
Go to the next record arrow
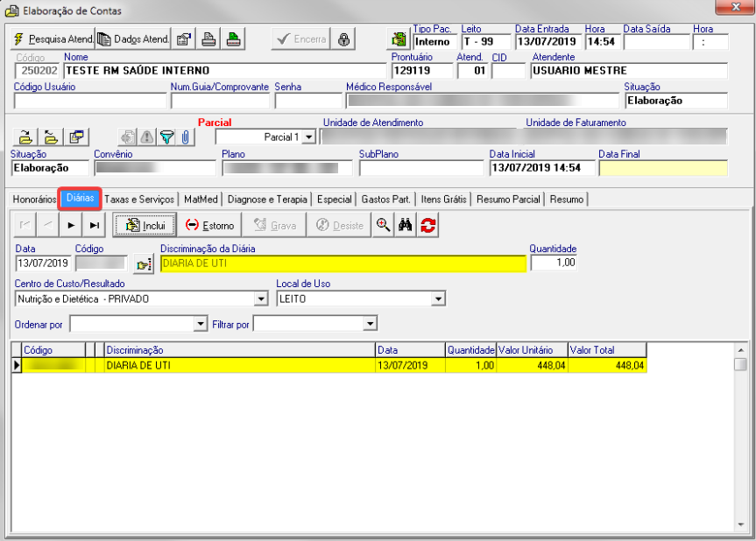pos(71,225)
